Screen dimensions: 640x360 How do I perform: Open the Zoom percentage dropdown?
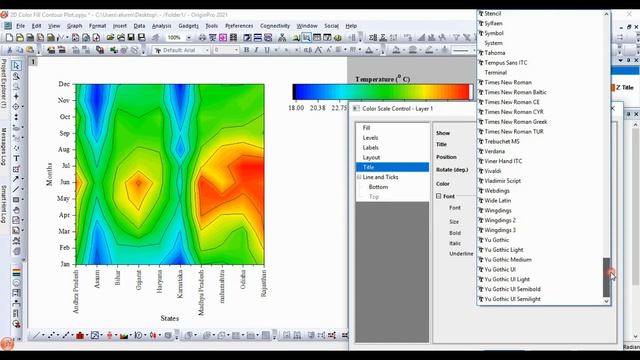(189, 38)
